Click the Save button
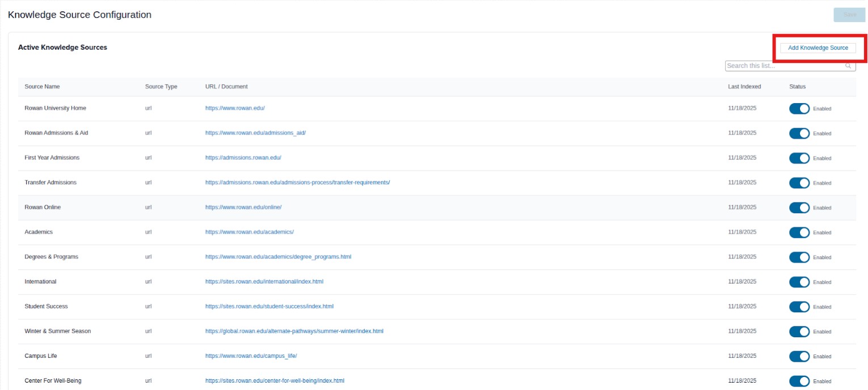The image size is (868, 390). (x=849, y=15)
